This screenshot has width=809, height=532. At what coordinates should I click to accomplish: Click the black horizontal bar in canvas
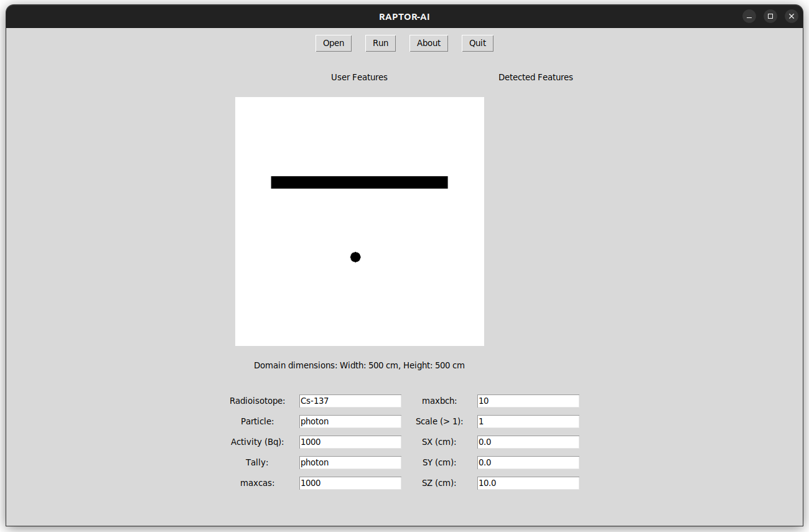tap(359, 182)
